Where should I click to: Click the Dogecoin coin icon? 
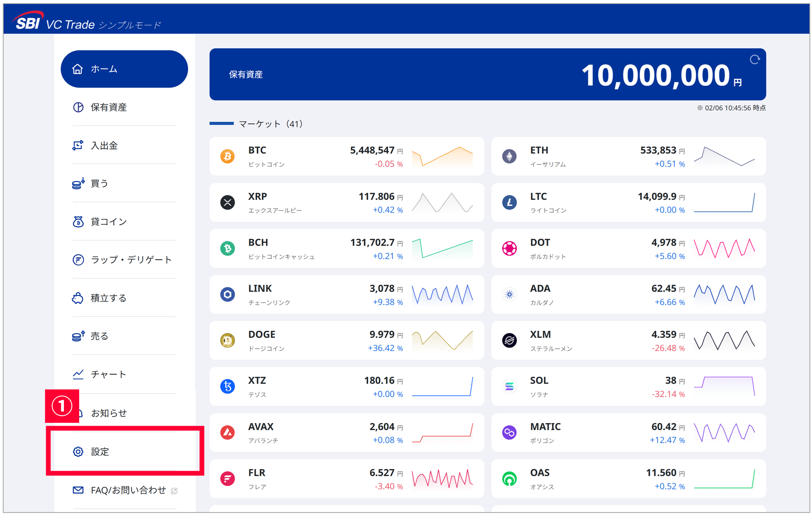point(227,340)
